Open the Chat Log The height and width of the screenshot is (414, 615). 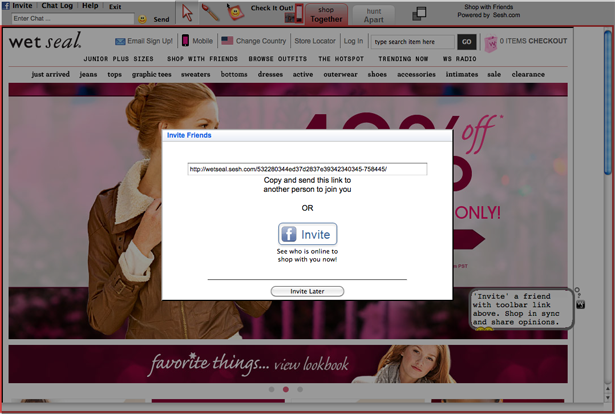click(x=57, y=5)
